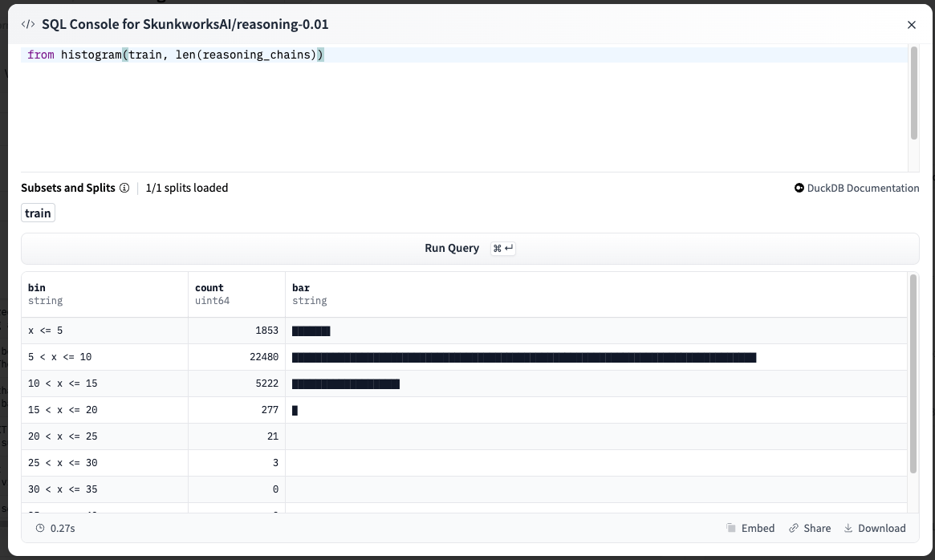
Task: Switch to the train subset chip
Action: [x=37, y=213]
